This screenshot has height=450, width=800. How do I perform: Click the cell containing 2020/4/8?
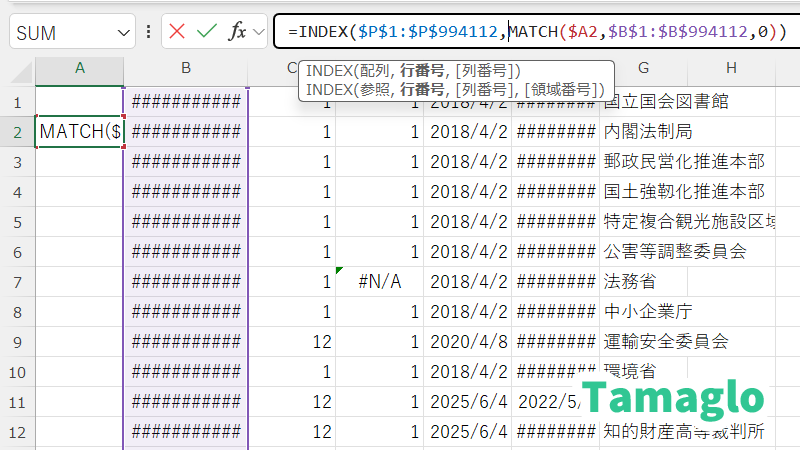[467, 342]
